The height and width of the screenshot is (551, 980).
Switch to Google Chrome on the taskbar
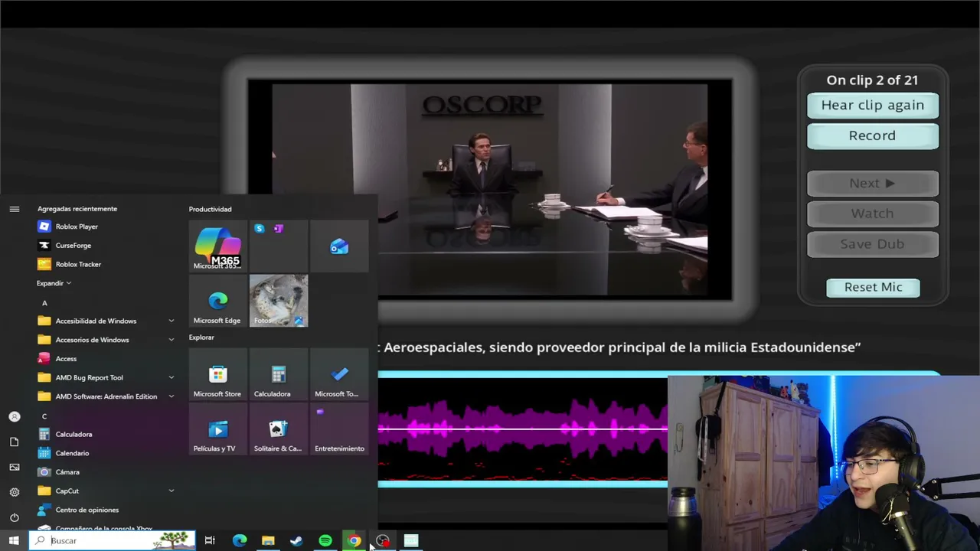click(x=354, y=541)
